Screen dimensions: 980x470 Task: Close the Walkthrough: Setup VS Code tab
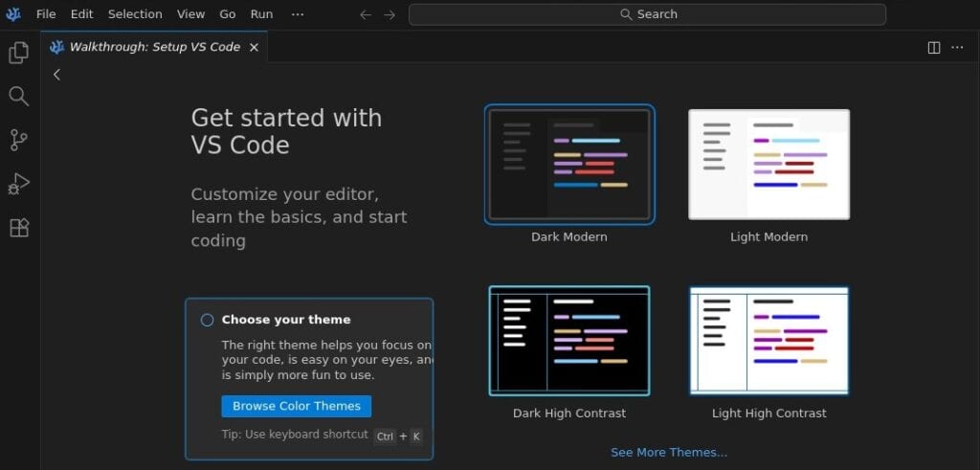click(x=254, y=48)
